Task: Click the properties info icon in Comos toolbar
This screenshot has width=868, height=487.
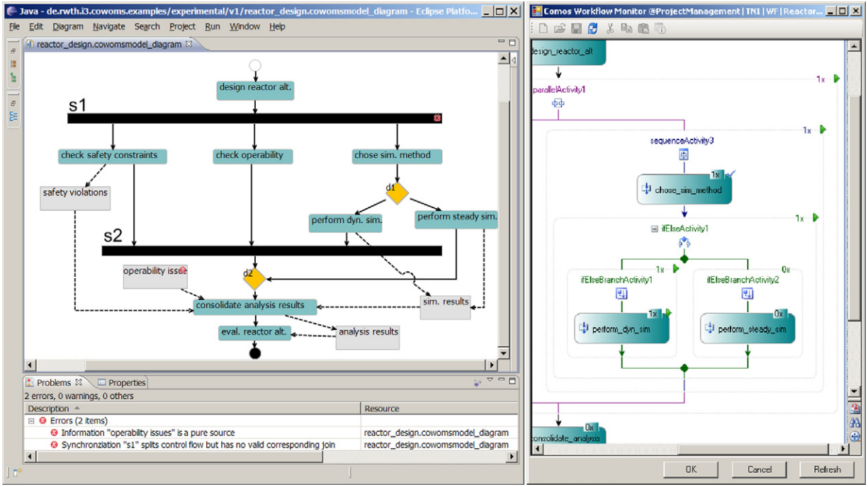Action: (x=660, y=28)
